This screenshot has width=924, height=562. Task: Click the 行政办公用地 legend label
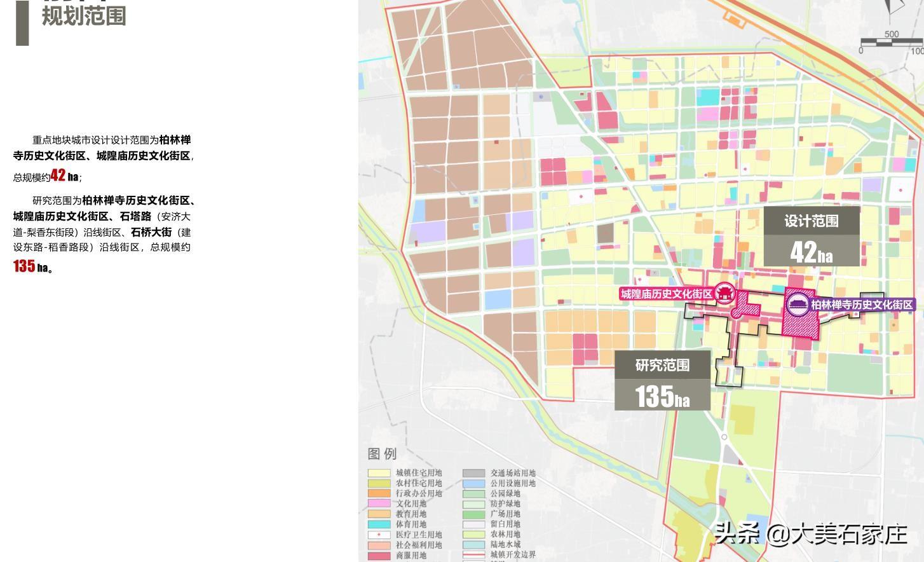(419, 493)
